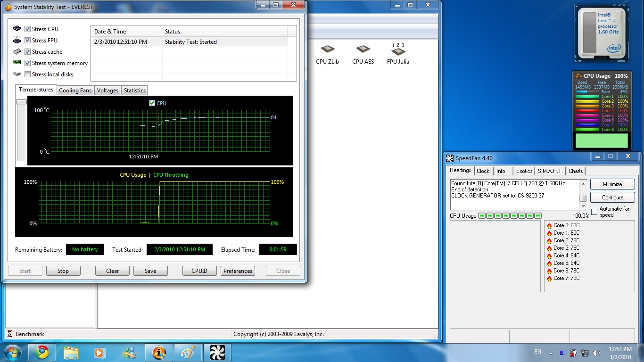Click the Benchmark hourglass status icon

(9, 334)
